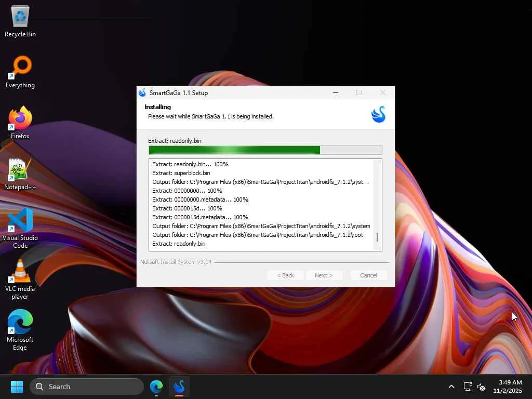Click the install log scrollbar thumb
532x399 pixels.
[377, 237]
